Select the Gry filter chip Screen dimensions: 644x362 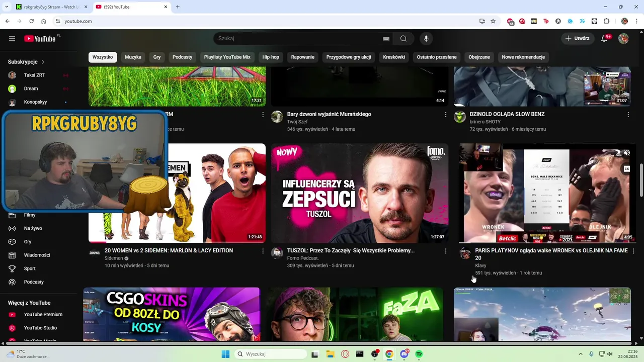pyautogui.click(x=157, y=57)
